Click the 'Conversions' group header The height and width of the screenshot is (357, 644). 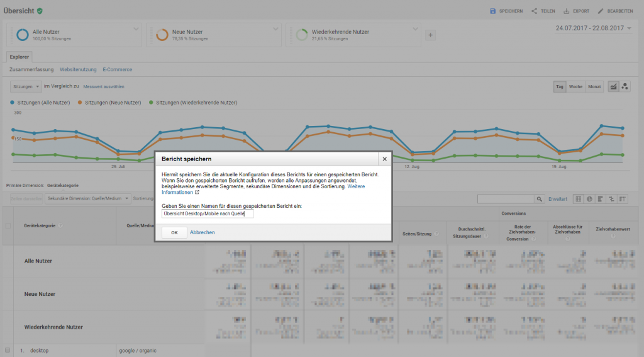[x=513, y=213]
